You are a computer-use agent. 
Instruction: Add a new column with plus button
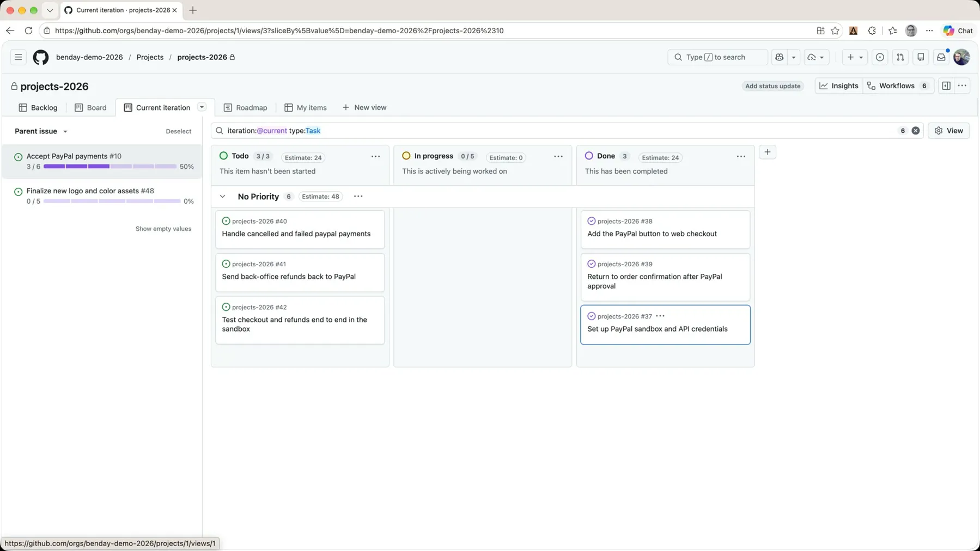pos(767,152)
